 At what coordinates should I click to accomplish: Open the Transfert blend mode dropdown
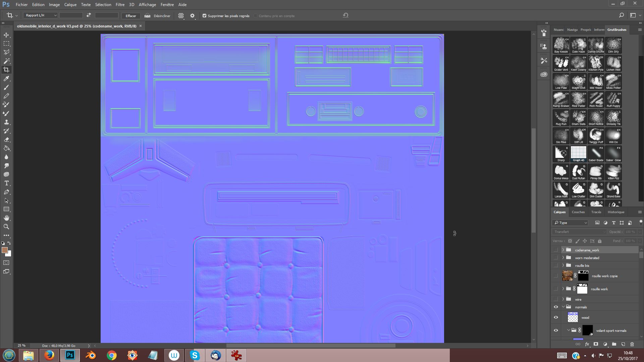point(579,232)
